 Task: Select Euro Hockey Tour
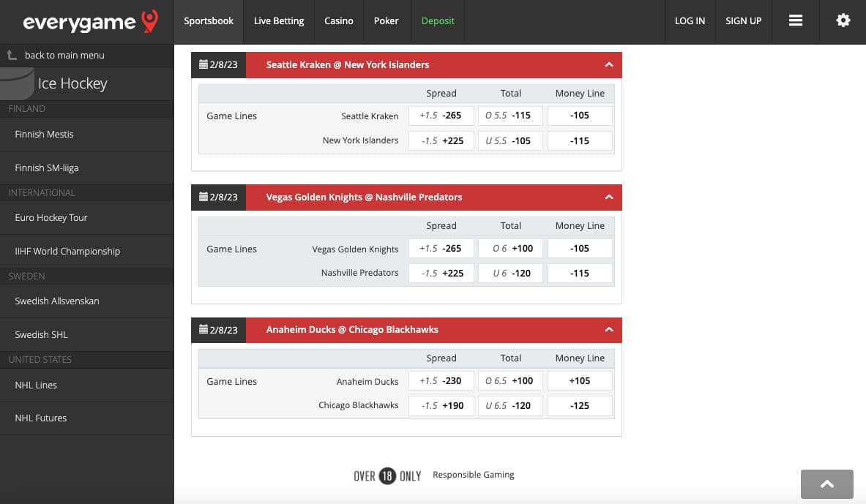click(86, 217)
